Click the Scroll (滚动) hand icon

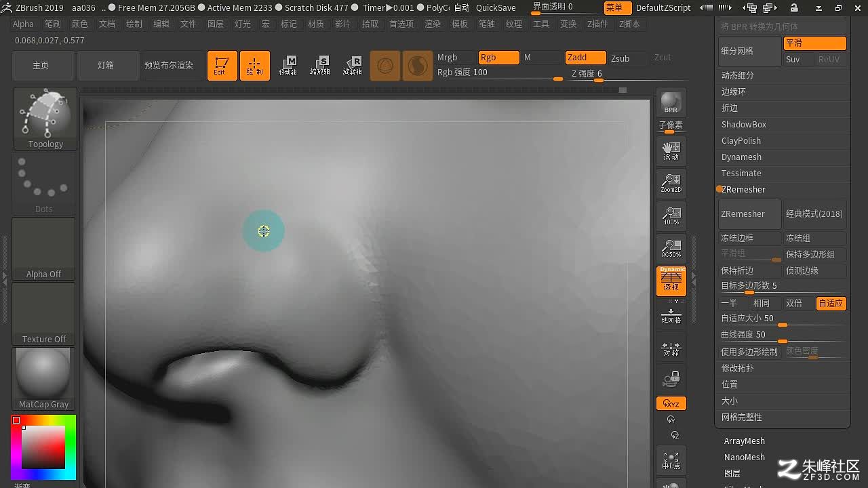pos(671,151)
